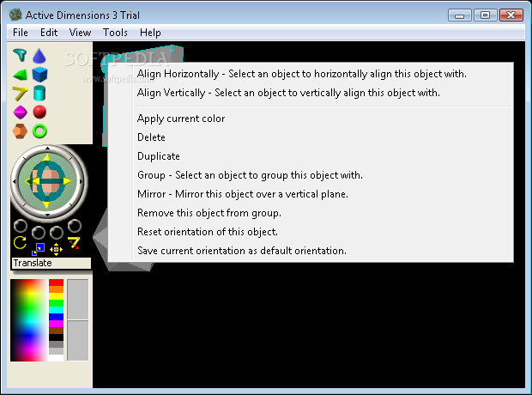The image size is (532, 395).
Task: Pick the magenta swatch in palette strip
Action: coord(56,324)
